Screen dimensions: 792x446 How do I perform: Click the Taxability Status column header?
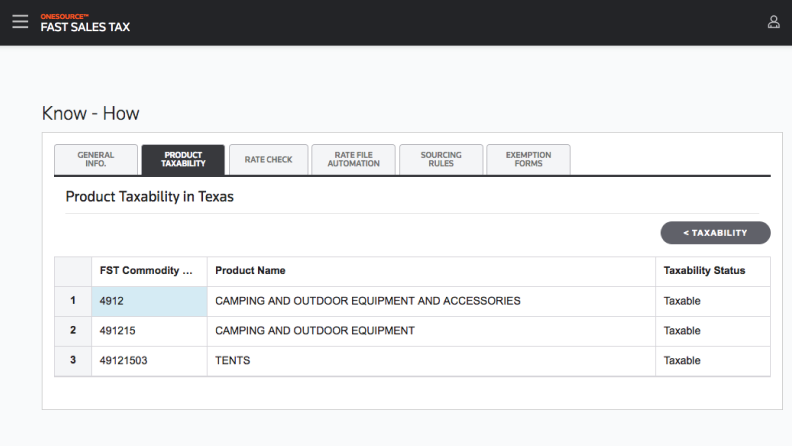pyautogui.click(x=712, y=271)
